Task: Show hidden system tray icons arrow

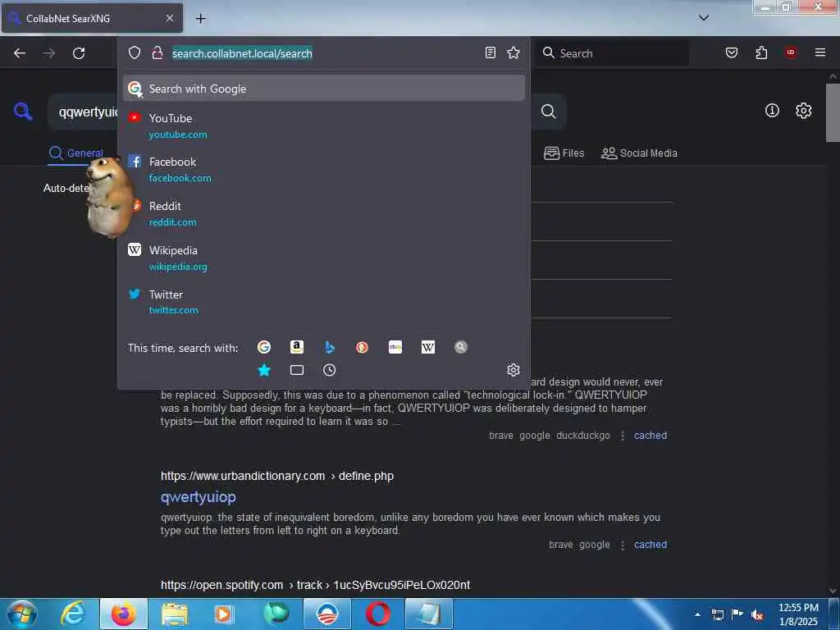Action: coord(697,614)
